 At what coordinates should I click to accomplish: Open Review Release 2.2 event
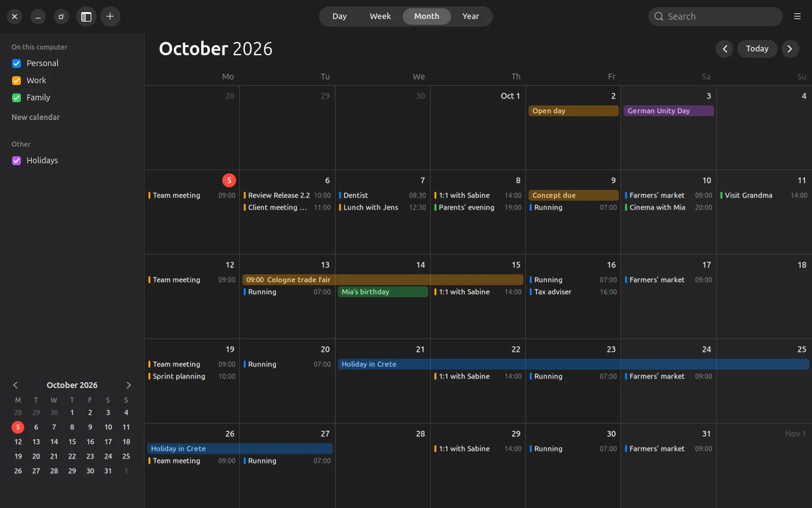click(287, 196)
